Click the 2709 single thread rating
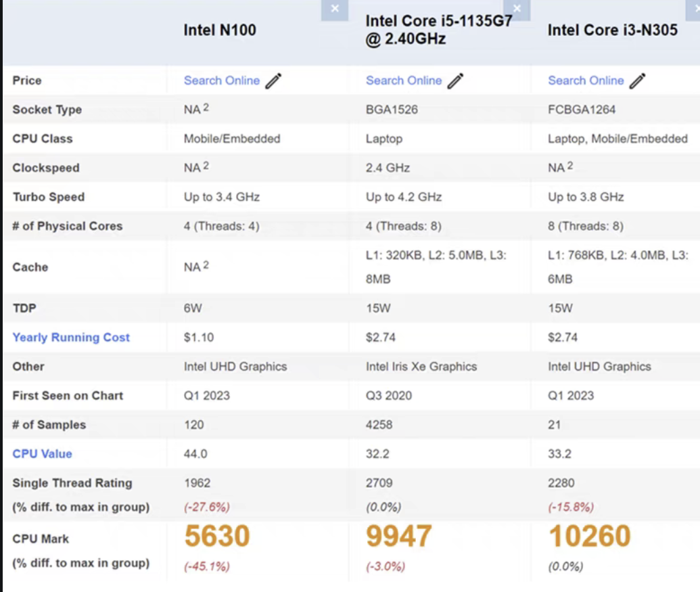The width and height of the screenshot is (700, 592). [x=379, y=483]
